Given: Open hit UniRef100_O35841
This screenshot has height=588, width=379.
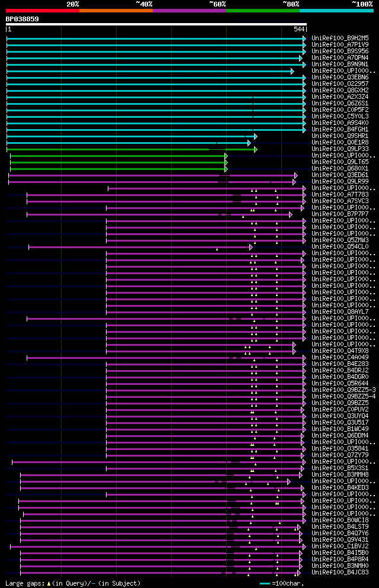Looking at the screenshot, I should [x=340, y=448].
